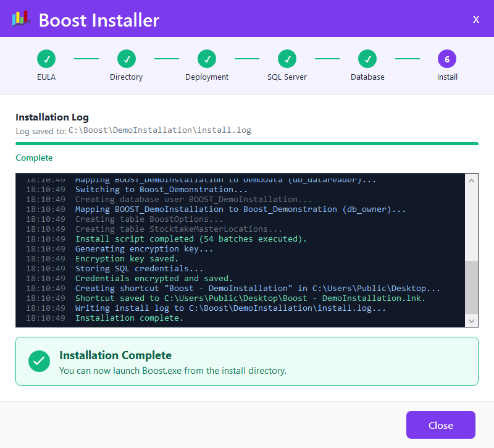Click log line Install script completed (54 batches)
The width and height of the screenshot is (494, 448).
point(191,239)
